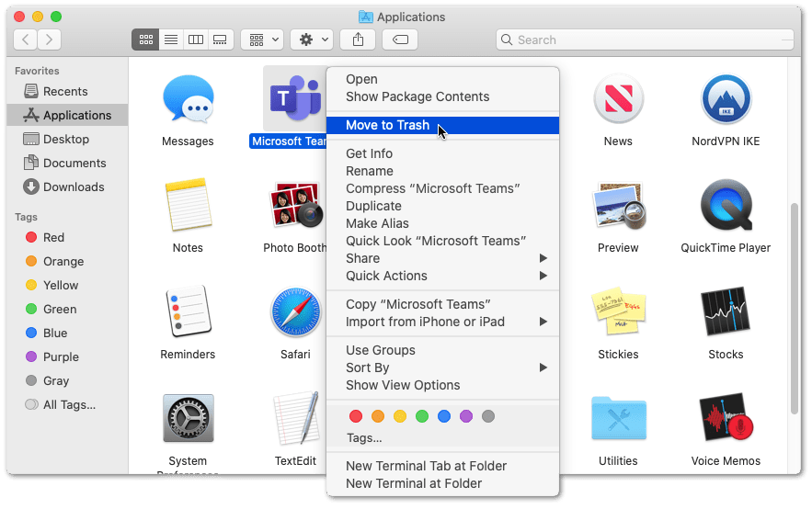Click the vertical scrollbar thumb
The image size is (812, 509).
point(795,309)
